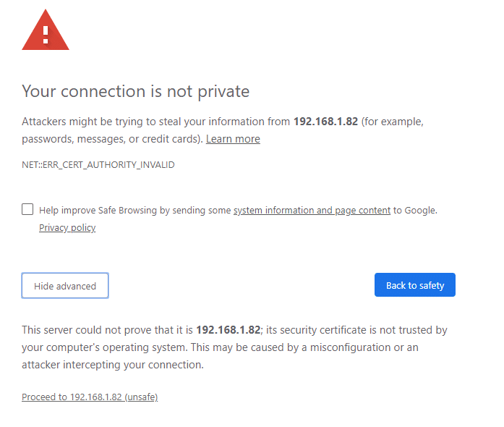
Task: Open system information and page content link
Action: (312, 211)
